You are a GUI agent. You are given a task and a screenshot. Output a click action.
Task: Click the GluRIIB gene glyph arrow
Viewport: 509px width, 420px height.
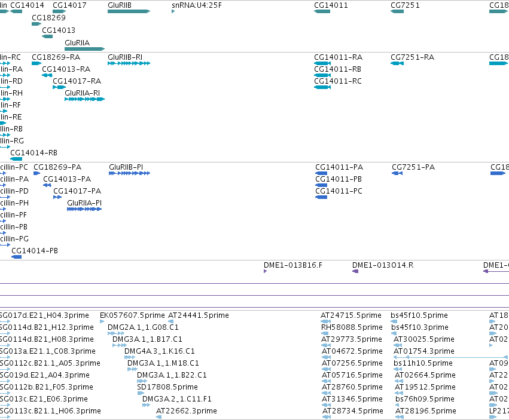[x=129, y=11]
